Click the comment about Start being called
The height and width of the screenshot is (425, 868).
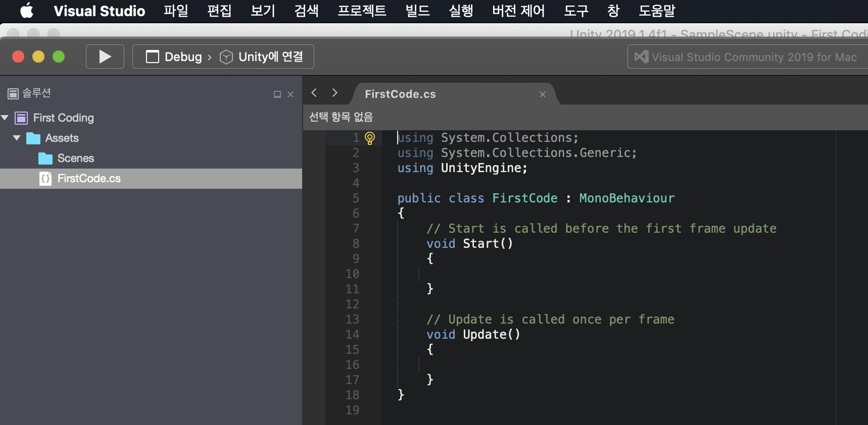click(x=601, y=229)
